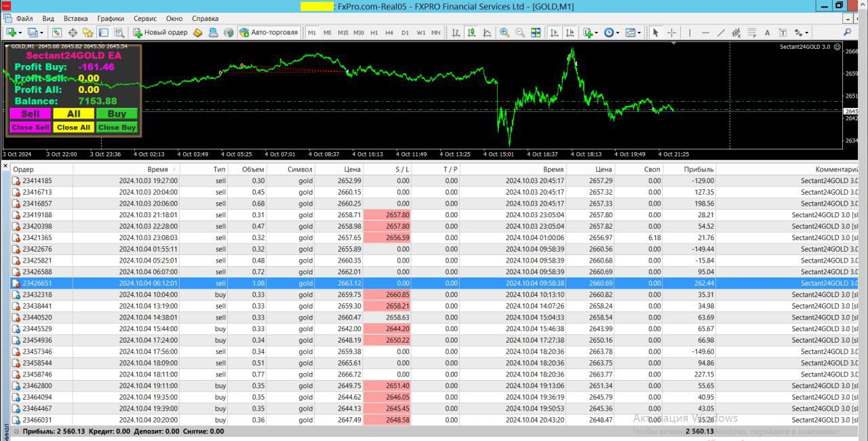Open the chart Templates icon

(x=630, y=33)
